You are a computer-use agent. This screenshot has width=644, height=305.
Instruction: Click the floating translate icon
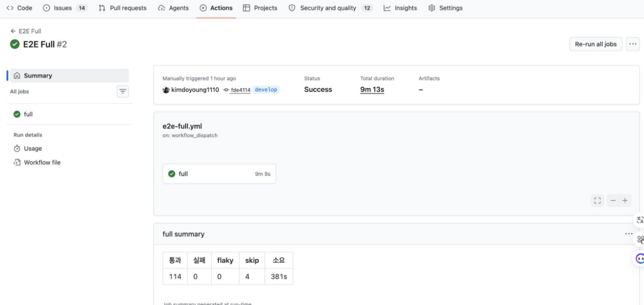pos(640,220)
